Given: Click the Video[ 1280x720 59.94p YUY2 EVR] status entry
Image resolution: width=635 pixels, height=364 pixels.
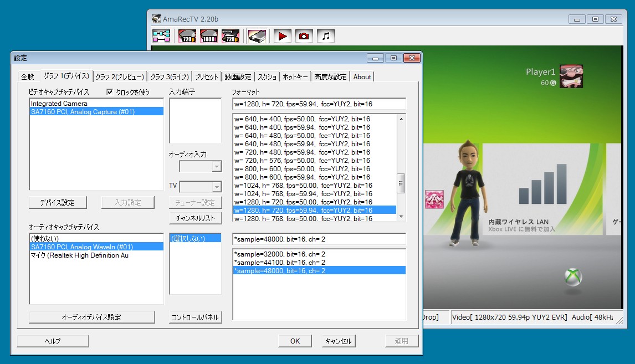Looking at the screenshot, I should [509, 317].
